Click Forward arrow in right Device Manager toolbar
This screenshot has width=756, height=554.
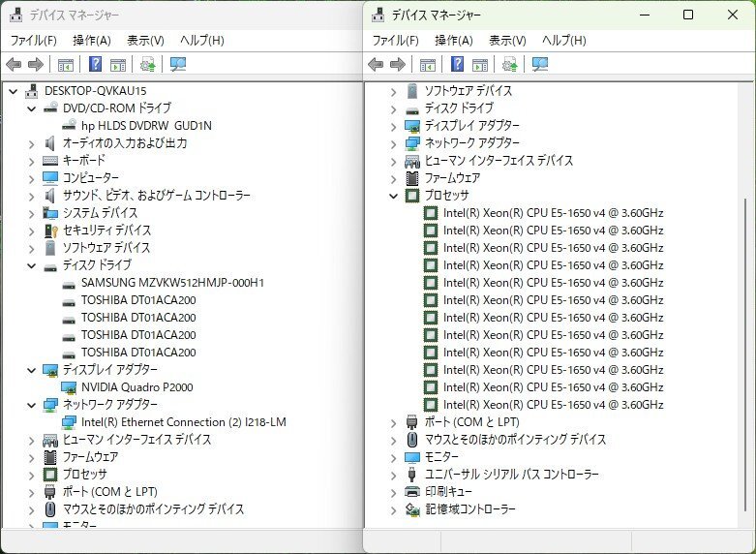[x=398, y=64]
